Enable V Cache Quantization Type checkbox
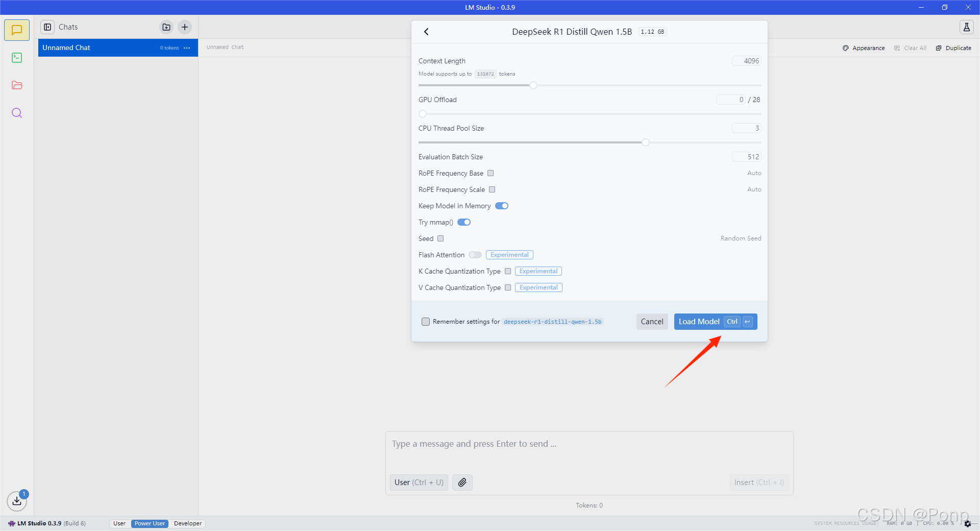This screenshot has width=980, height=531. [508, 287]
